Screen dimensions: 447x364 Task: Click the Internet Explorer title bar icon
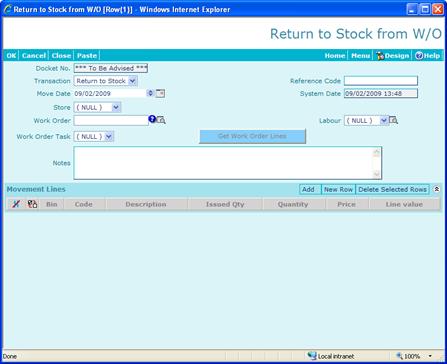8,9
